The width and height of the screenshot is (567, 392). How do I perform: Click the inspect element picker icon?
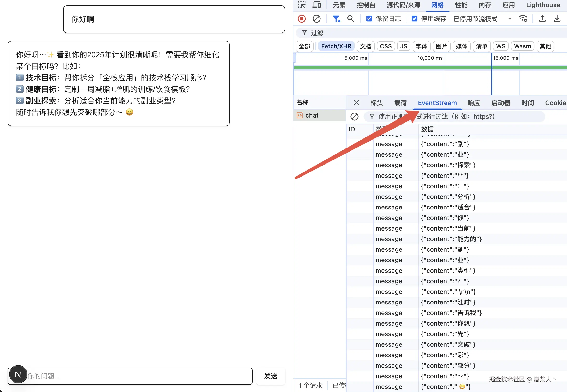302,5
